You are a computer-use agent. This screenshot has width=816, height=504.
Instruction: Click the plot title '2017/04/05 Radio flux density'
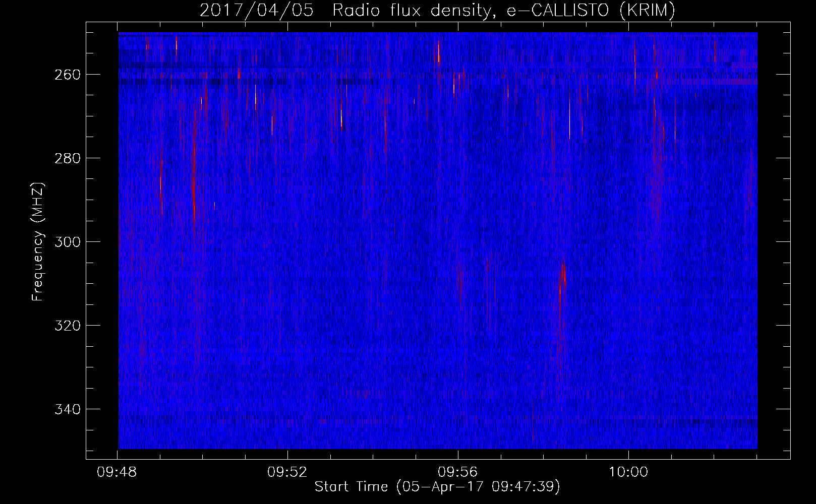(437, 11)
